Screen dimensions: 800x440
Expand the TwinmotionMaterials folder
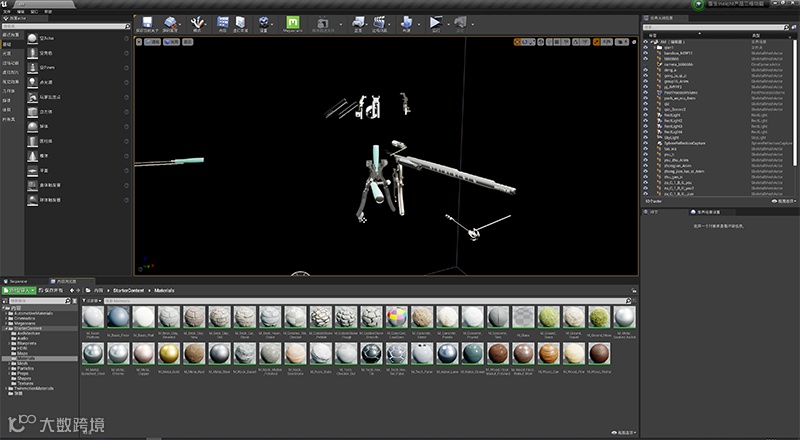coord(6,388)
